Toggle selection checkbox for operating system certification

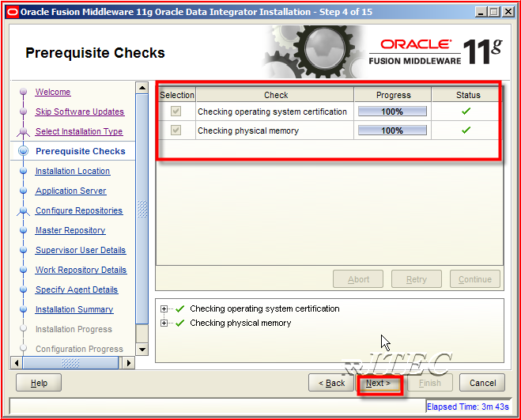pos(176,111)
